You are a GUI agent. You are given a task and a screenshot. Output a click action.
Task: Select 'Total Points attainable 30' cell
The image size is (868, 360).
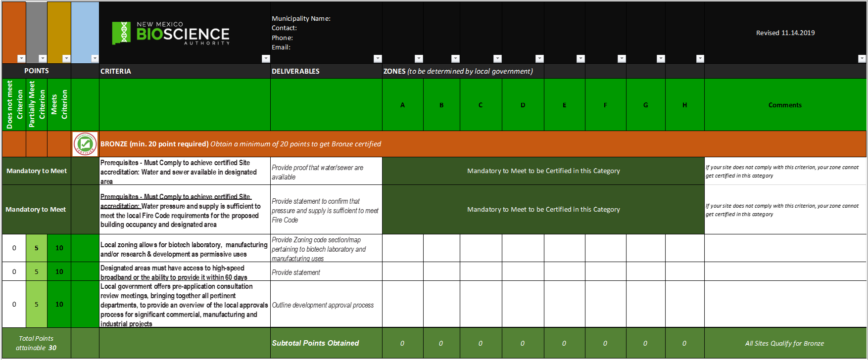coord(37,343)
